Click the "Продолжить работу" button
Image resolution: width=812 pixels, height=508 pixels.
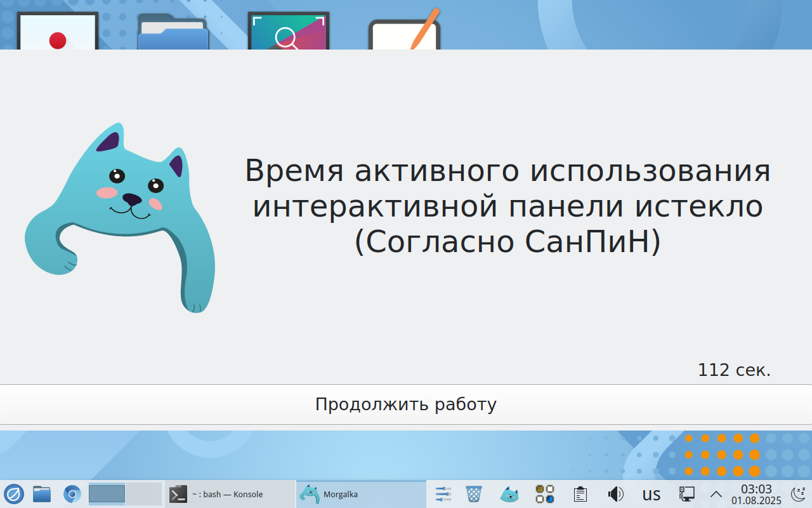[x=406, y=404]
